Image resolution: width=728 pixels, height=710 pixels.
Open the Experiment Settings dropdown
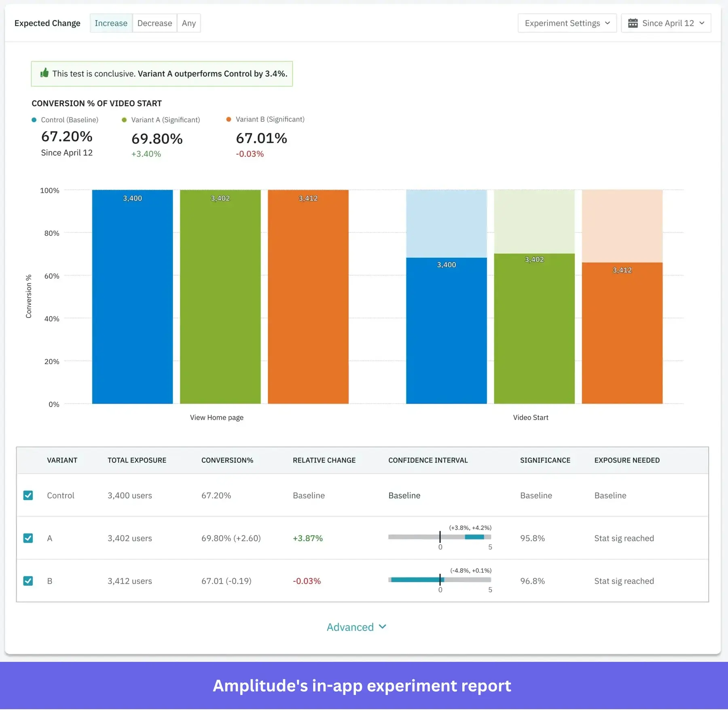pos(567,23)
